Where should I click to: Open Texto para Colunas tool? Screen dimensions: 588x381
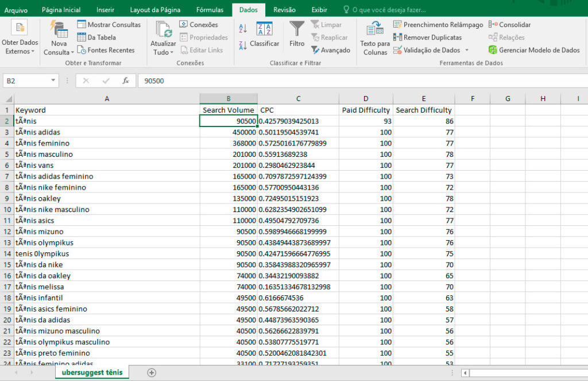tap(375, 39)
